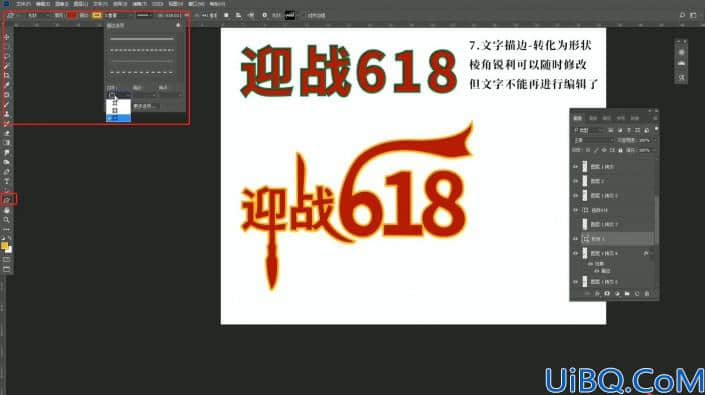Screen dimensions: 705x395
Task: Click the 更多选项 more options button
Action: 145,107
